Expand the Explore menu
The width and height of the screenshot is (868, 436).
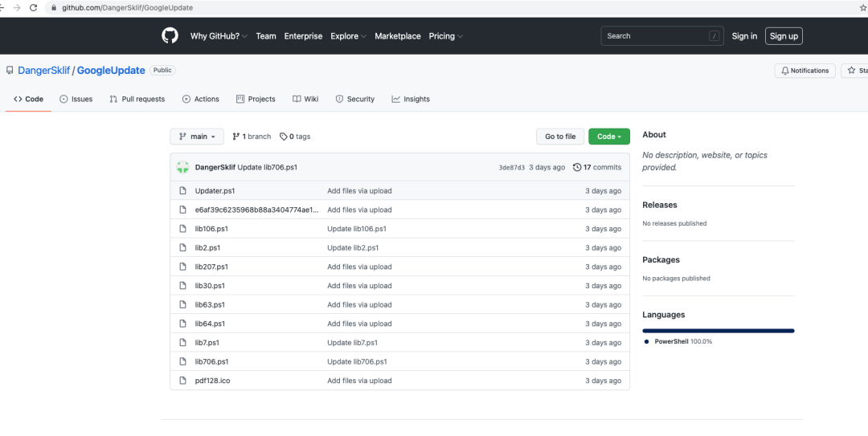point(348,36)
